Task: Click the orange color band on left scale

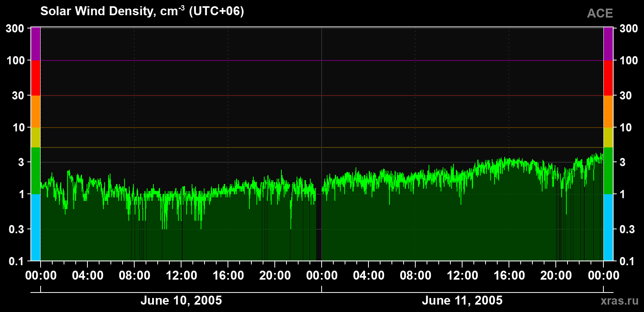Action: tap(36, 112)
